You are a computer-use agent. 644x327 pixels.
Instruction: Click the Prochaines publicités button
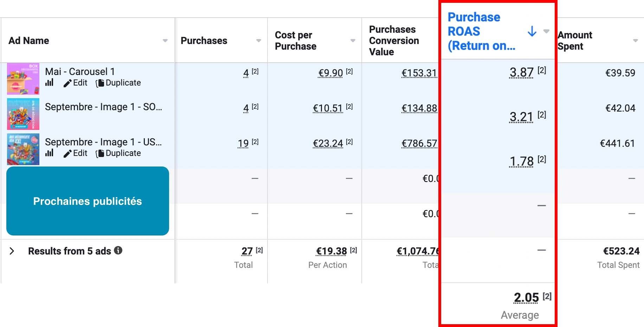(x=88, y=201)
